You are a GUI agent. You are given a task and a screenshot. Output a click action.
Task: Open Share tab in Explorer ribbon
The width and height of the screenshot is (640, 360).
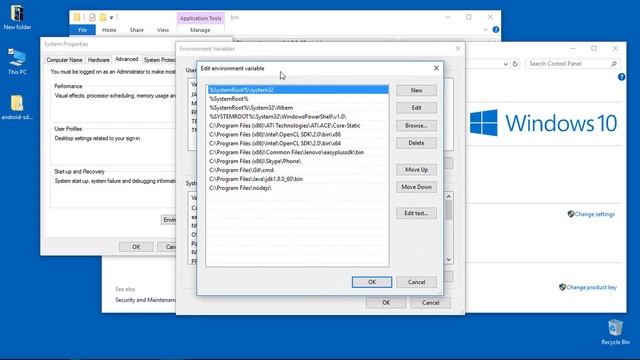pyautogui.click(x=136, y=30)
